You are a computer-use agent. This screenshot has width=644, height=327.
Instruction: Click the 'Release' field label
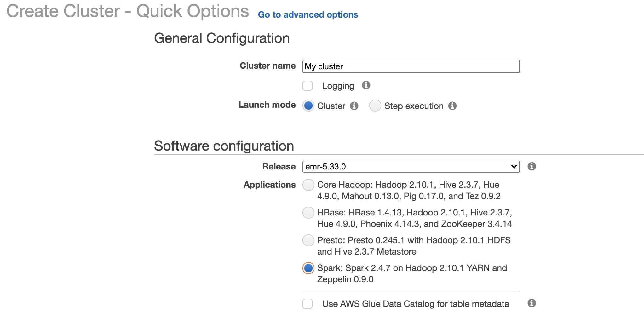tap(279, 167)
